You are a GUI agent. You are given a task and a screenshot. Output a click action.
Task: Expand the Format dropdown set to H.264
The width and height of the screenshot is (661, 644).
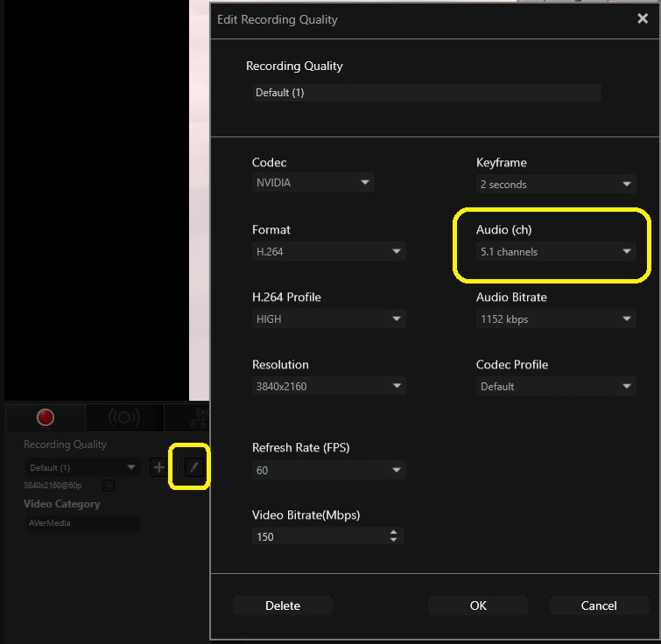[x=328, y=251]
